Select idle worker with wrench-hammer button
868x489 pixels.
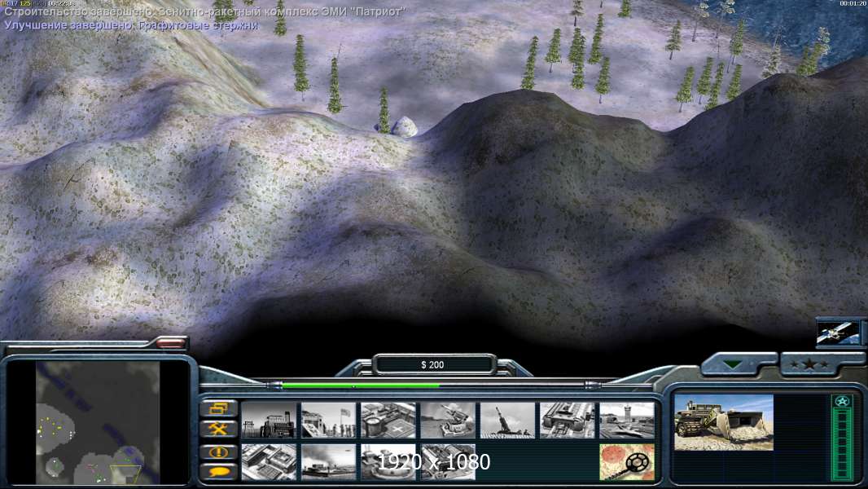click(x=219, y=430)
